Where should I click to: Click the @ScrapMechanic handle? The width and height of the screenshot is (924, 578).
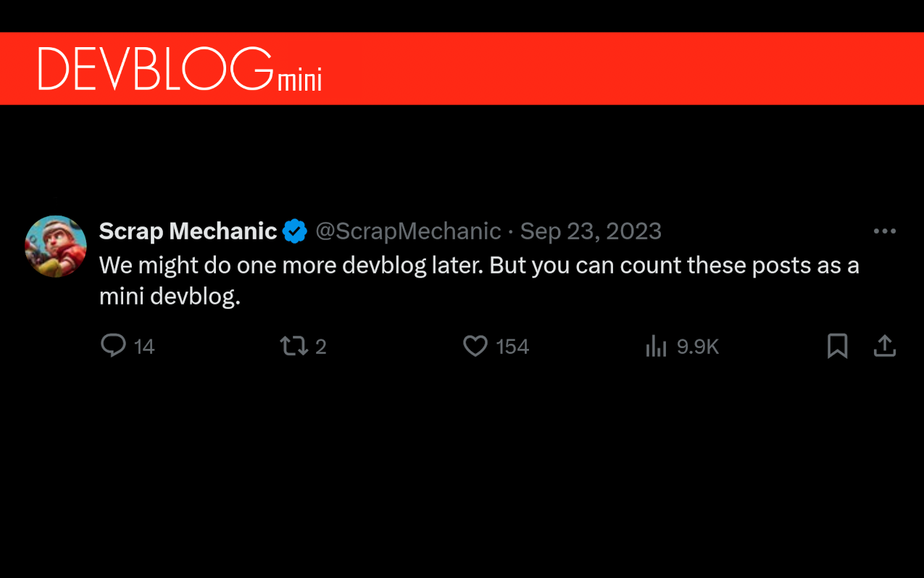[408, 231]
